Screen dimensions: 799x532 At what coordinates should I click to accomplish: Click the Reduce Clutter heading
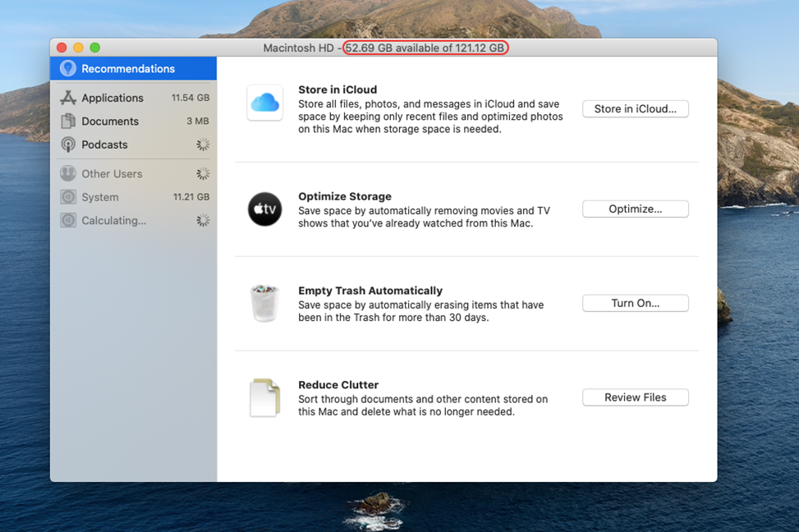[338, 385]
